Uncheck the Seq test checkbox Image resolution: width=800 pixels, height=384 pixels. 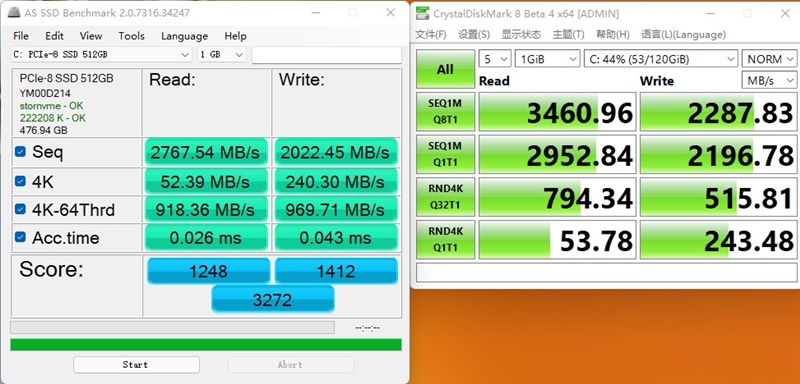point(20,152)
